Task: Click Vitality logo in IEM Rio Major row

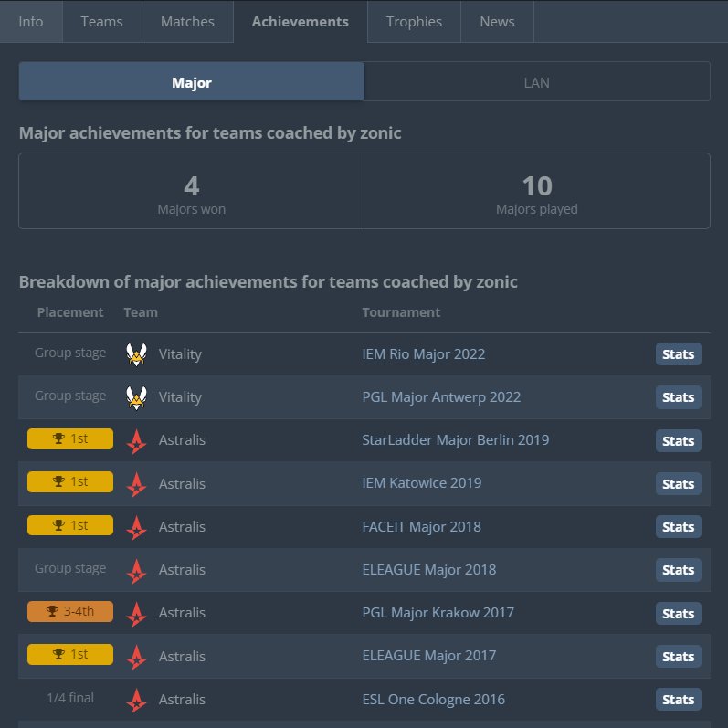Action: click(x=136, y=354)
